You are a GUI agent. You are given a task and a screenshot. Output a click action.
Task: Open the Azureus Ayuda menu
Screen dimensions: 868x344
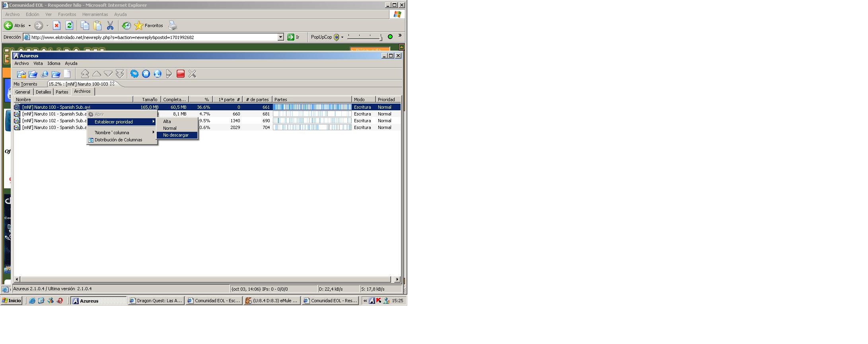point(71,63)
